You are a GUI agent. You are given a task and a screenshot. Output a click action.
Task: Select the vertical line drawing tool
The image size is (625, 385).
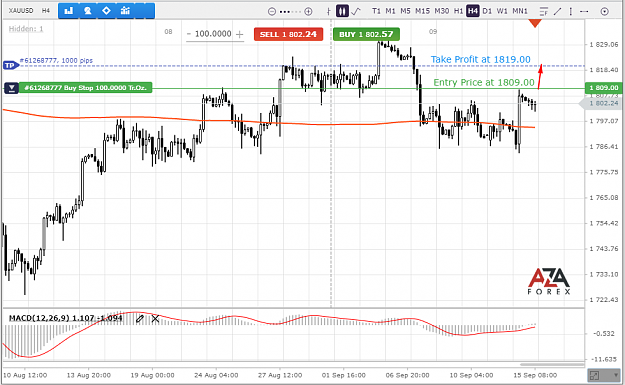(571, 12)
